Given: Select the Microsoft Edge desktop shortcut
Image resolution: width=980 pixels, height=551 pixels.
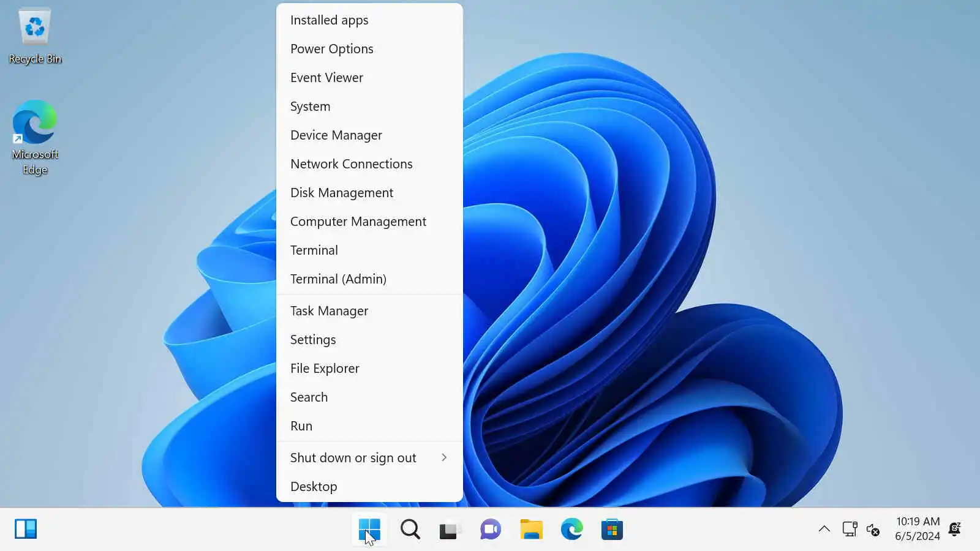Looking at the screenshot, I should [x=35, y=138].
